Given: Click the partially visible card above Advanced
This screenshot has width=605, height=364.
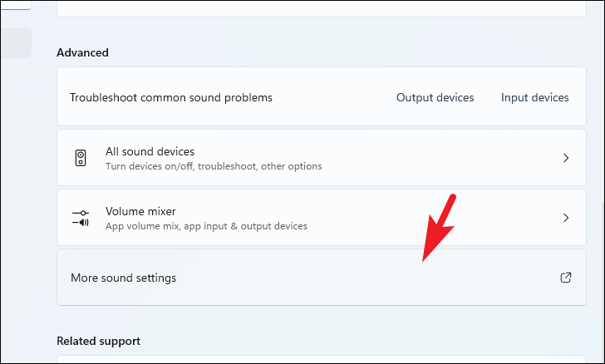Looking at the screenshot, I should click(x=322, y=8).
